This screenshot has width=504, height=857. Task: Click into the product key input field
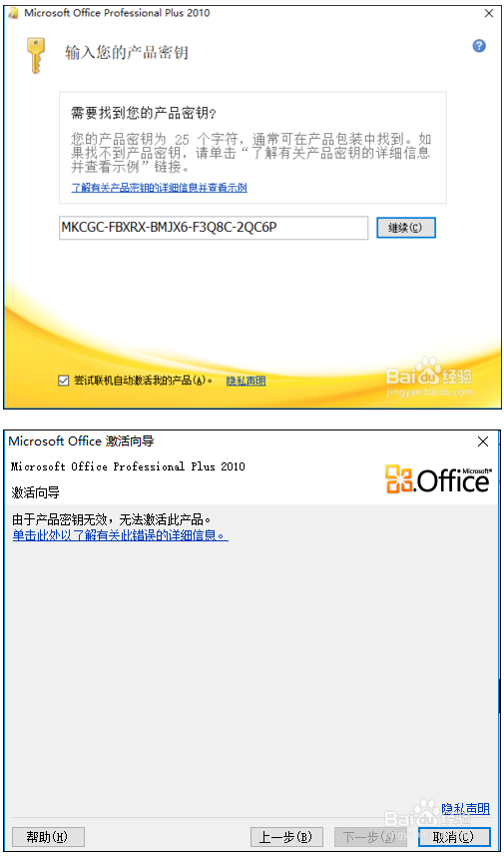tap(214, 228)
